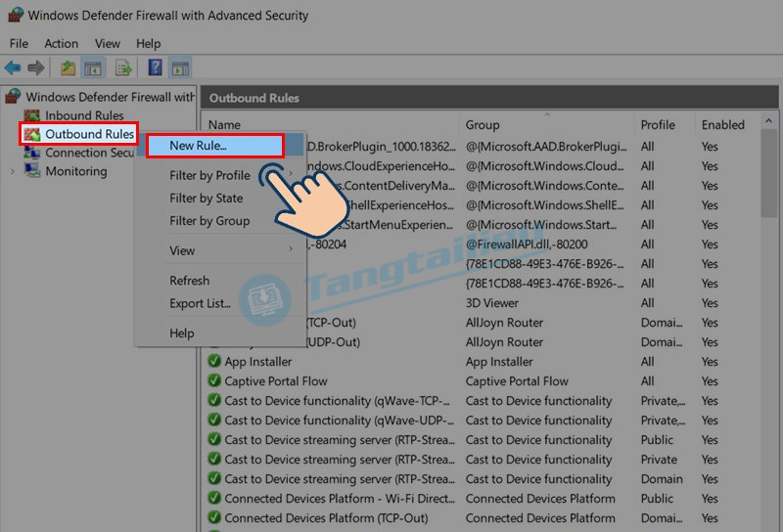Viewport: 783px width, 532px height.
Task: Click green check of Connected Devices Platform Wi-Fi Direct
Action: pyautogui.click(x=214, y=498)
